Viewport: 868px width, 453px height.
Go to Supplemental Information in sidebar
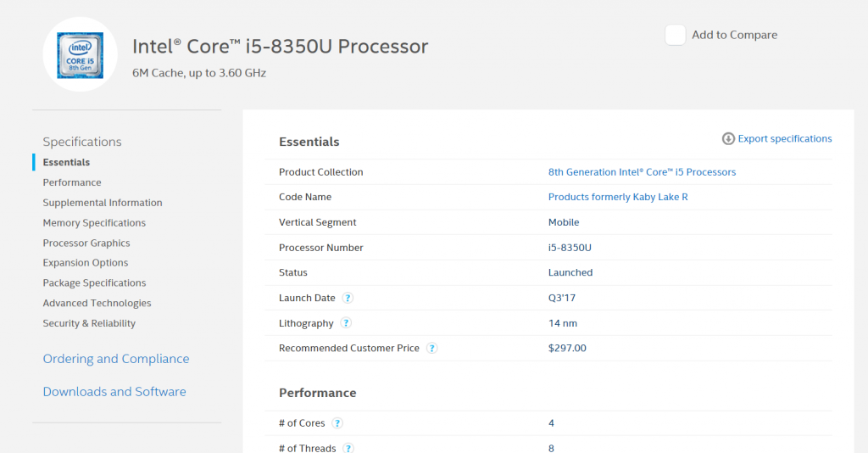[103, 203]
